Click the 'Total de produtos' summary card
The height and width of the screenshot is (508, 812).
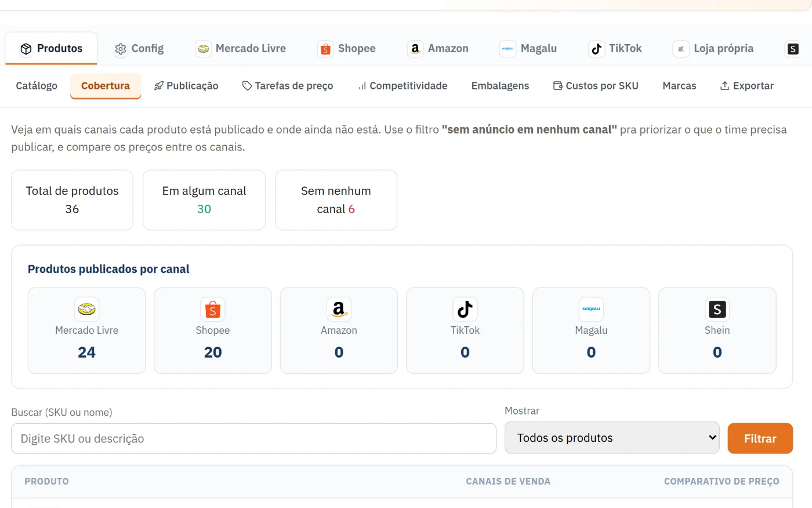click(72, 200)
